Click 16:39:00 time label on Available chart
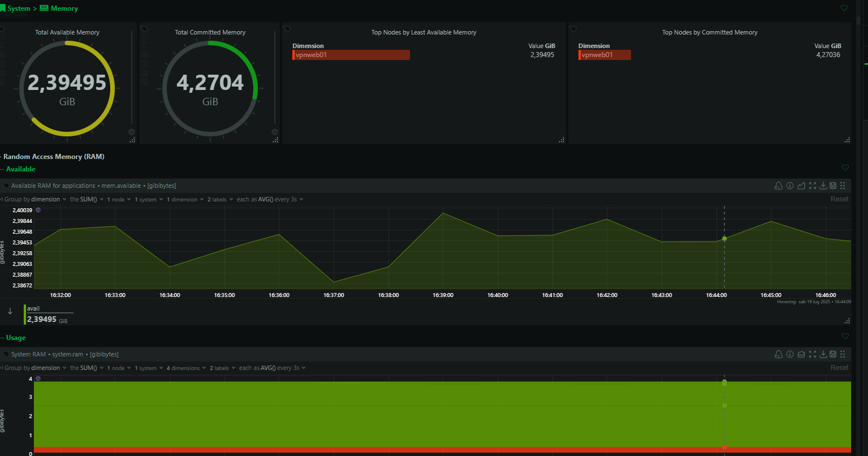 pos(443,295)
